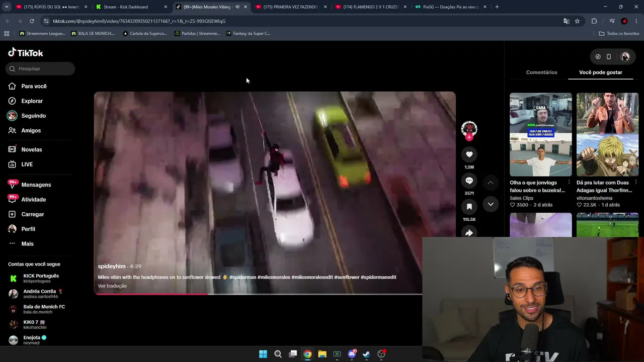Image resolution: width=644 pixels, height=362 pixels.
Task: Open the Thorfinn recommended video thumbnail
Action: [607, 134]
